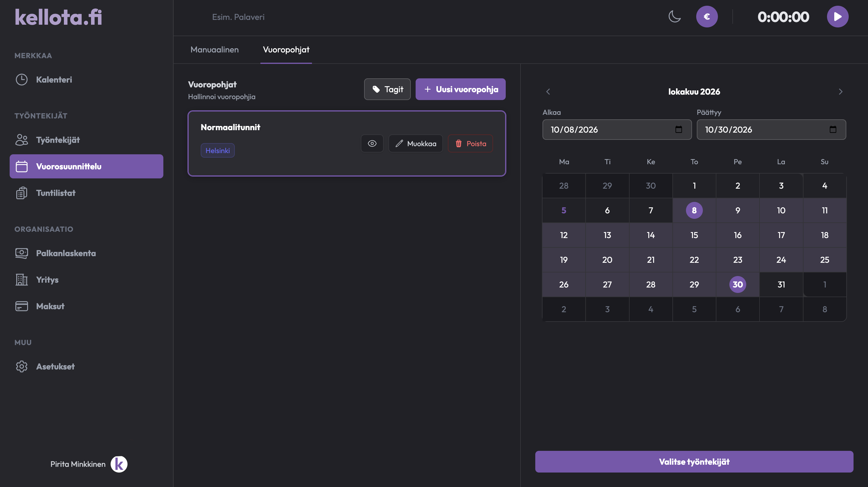Click Pirita Minkkinen profile avatar
868x487 pixels.
[119, 464]
